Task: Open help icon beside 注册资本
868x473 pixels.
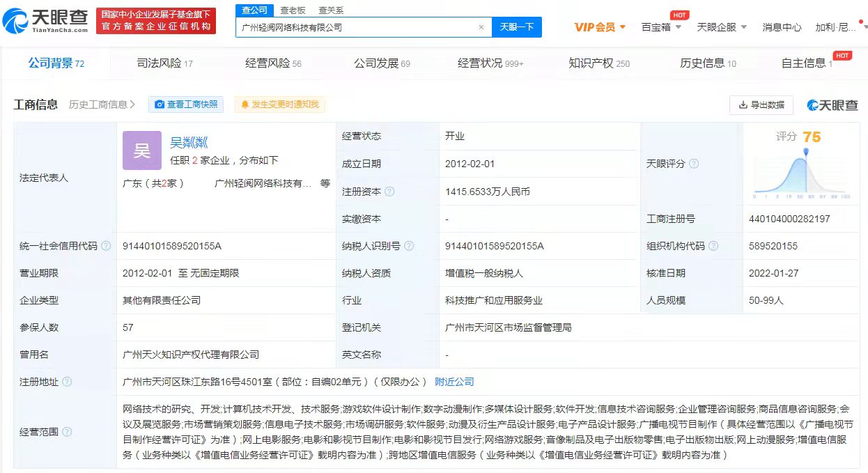Action: [x=389, y=192]
